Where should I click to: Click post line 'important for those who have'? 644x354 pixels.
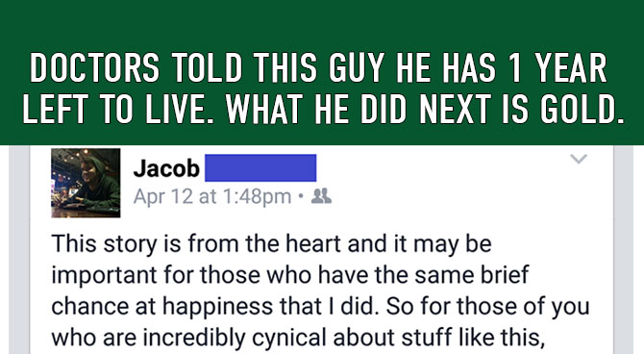pos(290,275)
